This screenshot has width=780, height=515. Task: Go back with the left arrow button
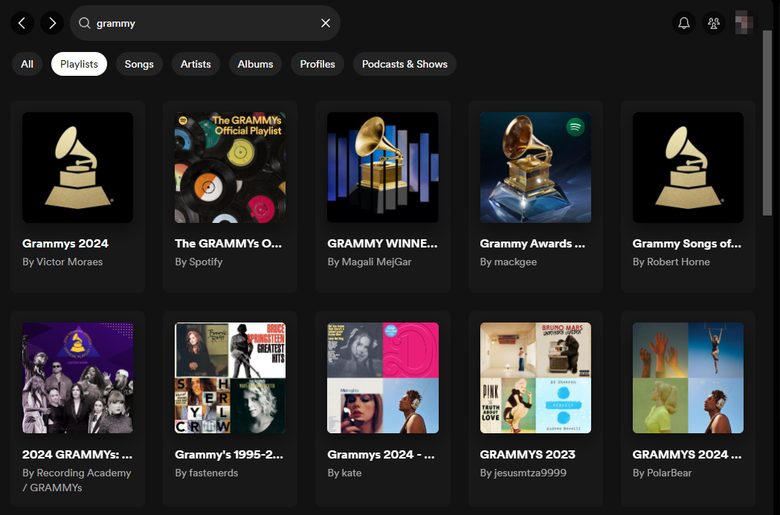point(22,23)
